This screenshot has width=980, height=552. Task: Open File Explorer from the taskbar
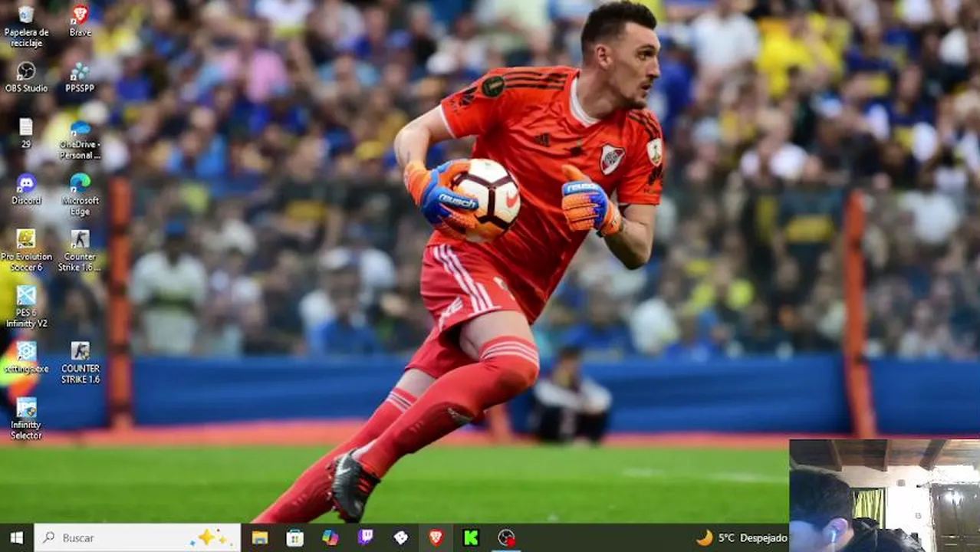260,537
